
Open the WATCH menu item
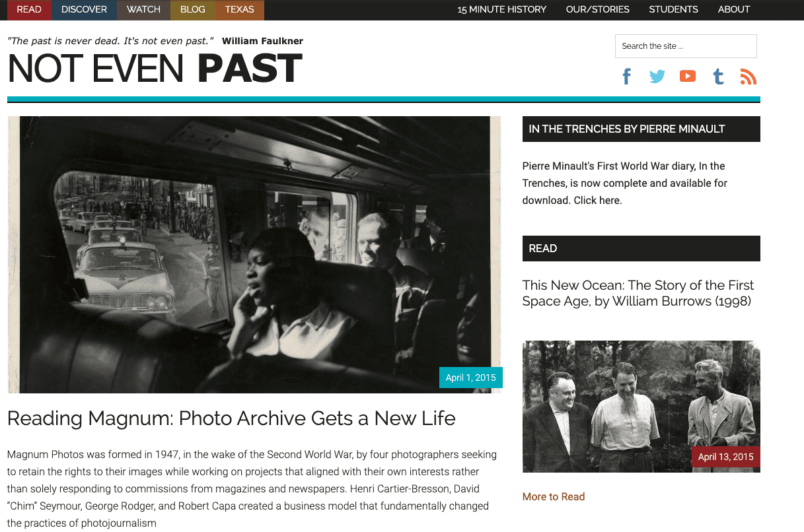click(143, 10)
